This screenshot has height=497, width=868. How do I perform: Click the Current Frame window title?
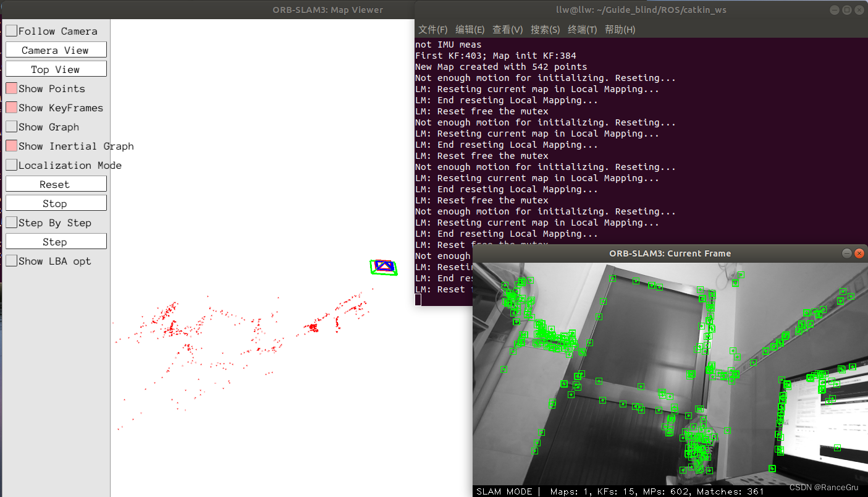tap(670, 253)
